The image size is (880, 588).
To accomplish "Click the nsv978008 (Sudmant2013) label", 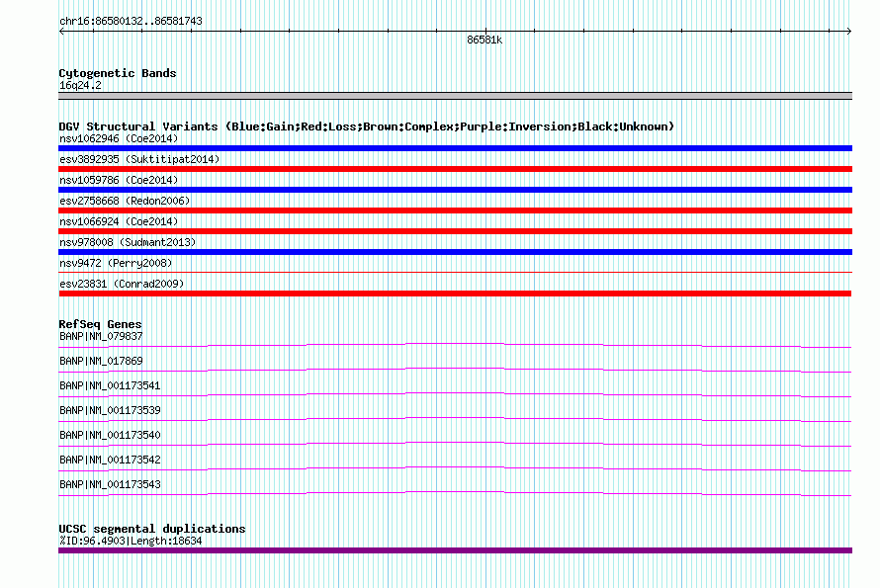I will pyautogui.click(x=128, y=242).
